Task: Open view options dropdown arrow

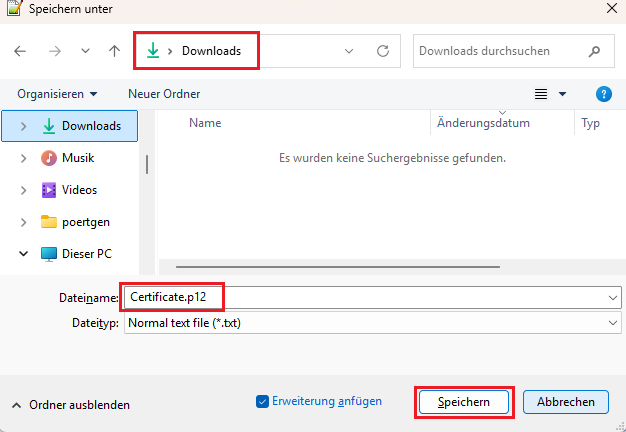Action: click(x=563, y=94)
